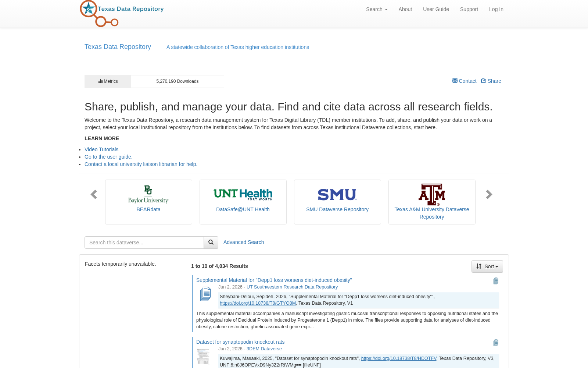
Task: Open SMU Dataverse Repository link
Action: coord(337,209)
